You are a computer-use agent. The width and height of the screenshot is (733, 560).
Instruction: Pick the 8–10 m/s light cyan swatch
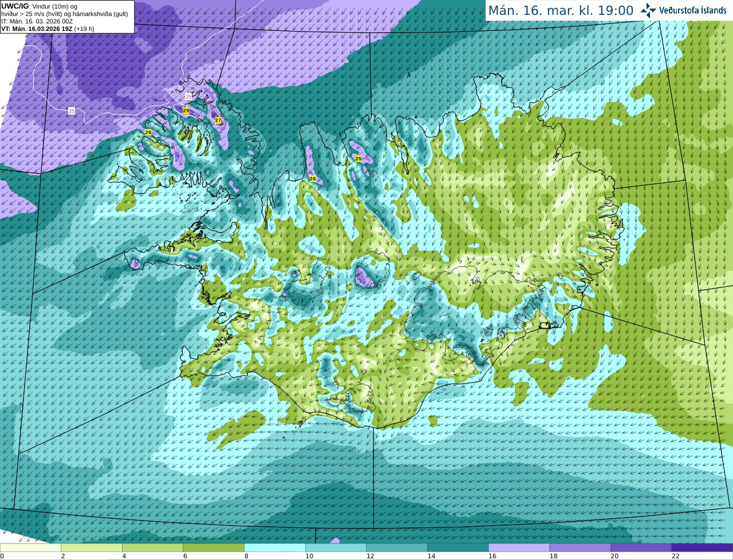pos(275,547)
